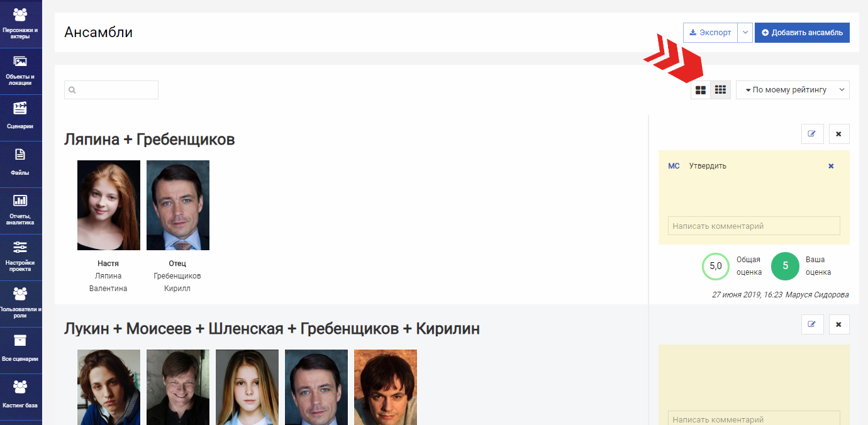This screenshot has height=425, width=868.
Task: Click the 27 июня 2019, 16:23 timestamp
Action: click(747, 294)
